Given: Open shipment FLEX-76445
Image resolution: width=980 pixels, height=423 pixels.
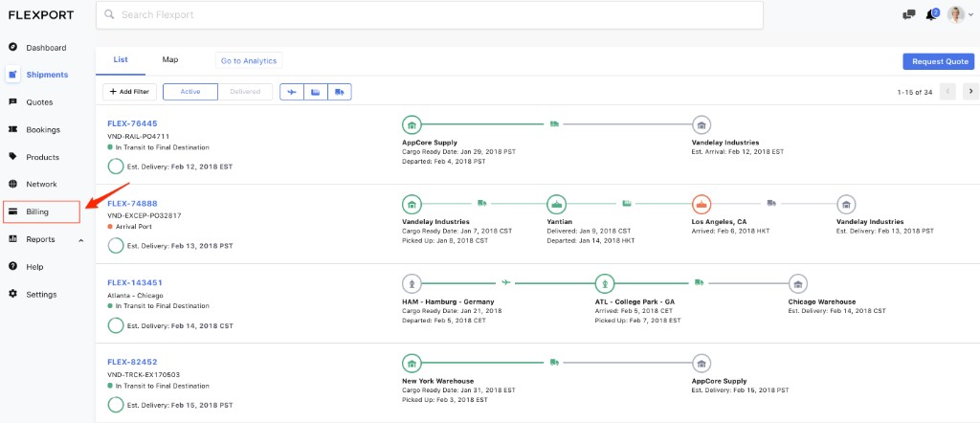Looking at the screenshot, I should [x=132, y=123].
